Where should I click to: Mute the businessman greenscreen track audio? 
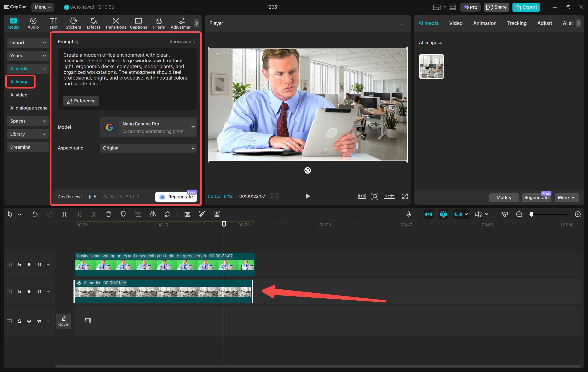(x=39, y=265)
